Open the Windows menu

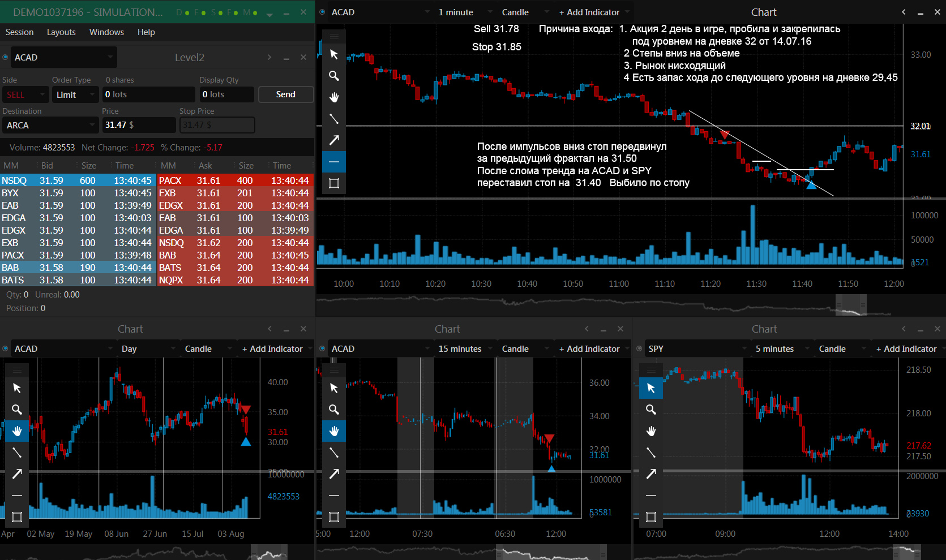[x=106, y=32]
